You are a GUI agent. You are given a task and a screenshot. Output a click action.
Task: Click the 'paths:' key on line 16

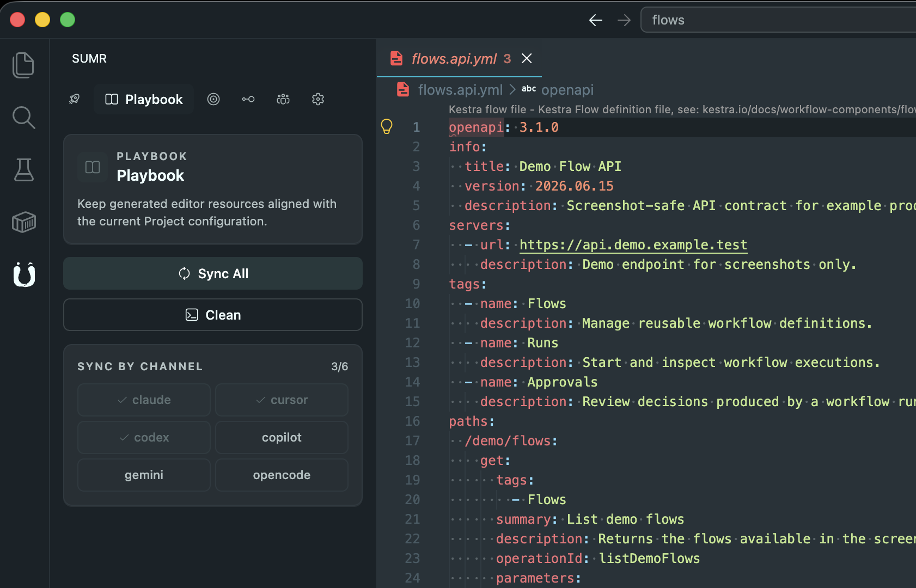click(472, 421)
